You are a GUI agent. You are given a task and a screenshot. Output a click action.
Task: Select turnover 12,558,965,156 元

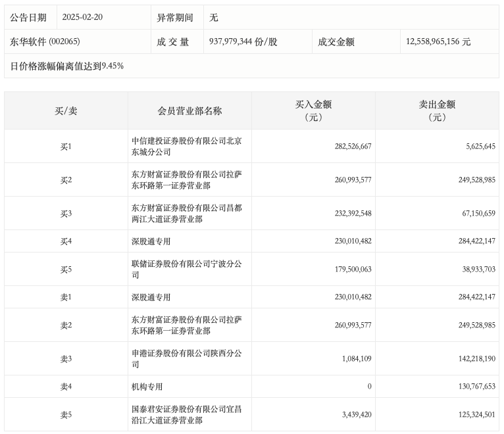[x=438, y=42]
